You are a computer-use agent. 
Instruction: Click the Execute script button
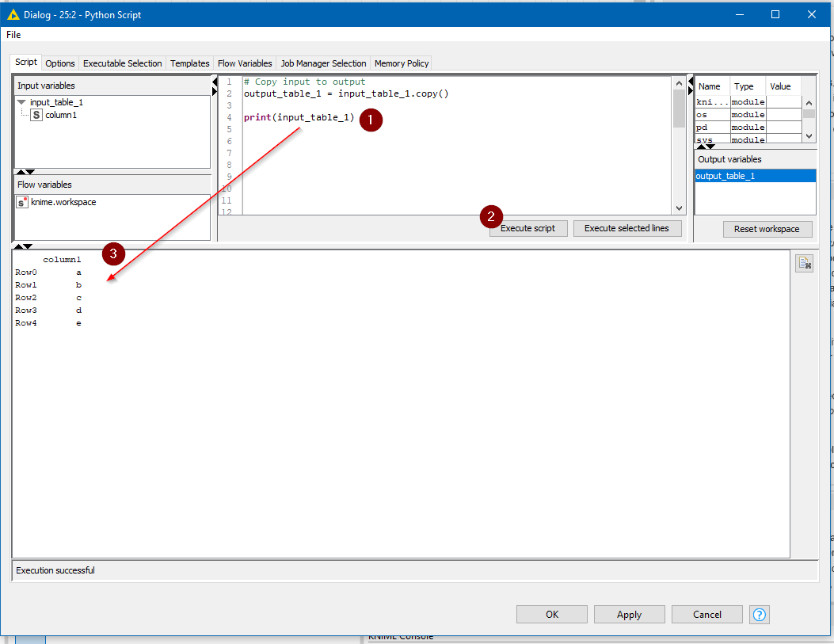[x=527, y=228]
